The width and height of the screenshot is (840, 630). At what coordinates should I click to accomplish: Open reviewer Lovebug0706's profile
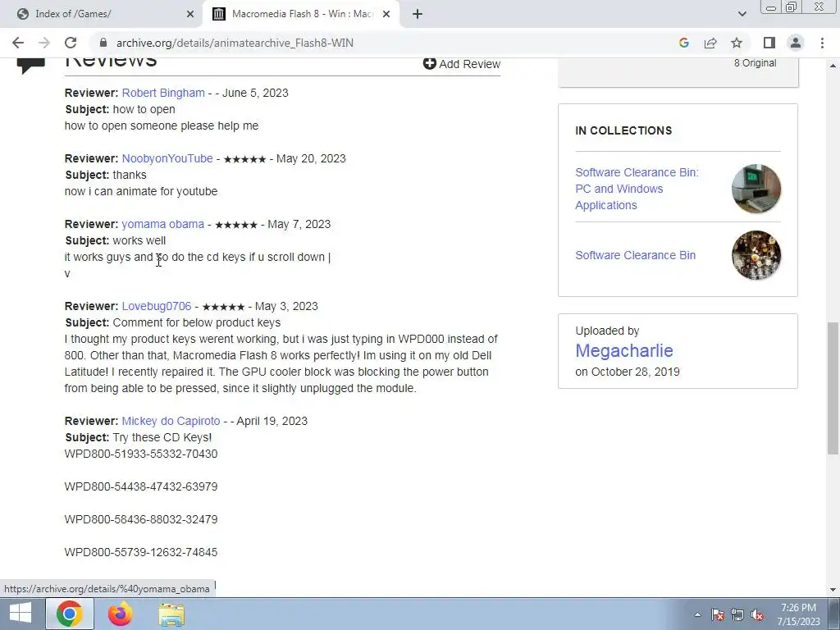click(x=157, y=306)
